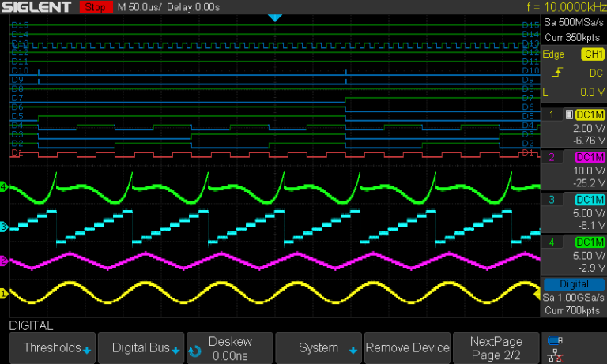This screenshot has width=607, height=364.
Task: Click the channel 3 cyan ground marker
Action: [4, 227]
